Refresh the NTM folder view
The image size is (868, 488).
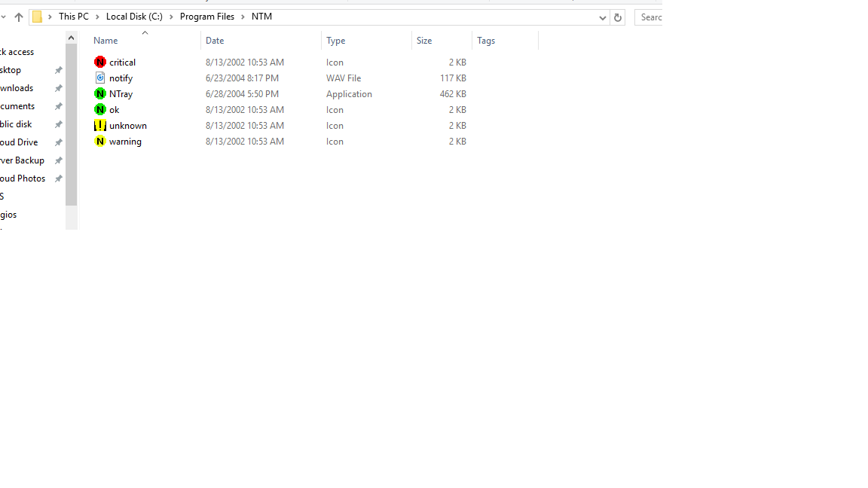[617, 17]
